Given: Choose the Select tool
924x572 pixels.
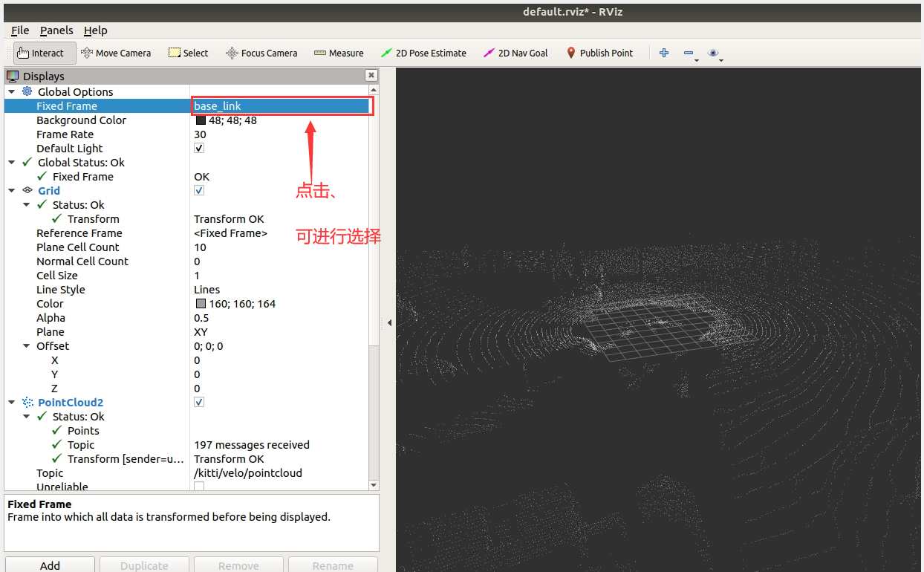Looking at the screenshot, I should tap(188, 53).
